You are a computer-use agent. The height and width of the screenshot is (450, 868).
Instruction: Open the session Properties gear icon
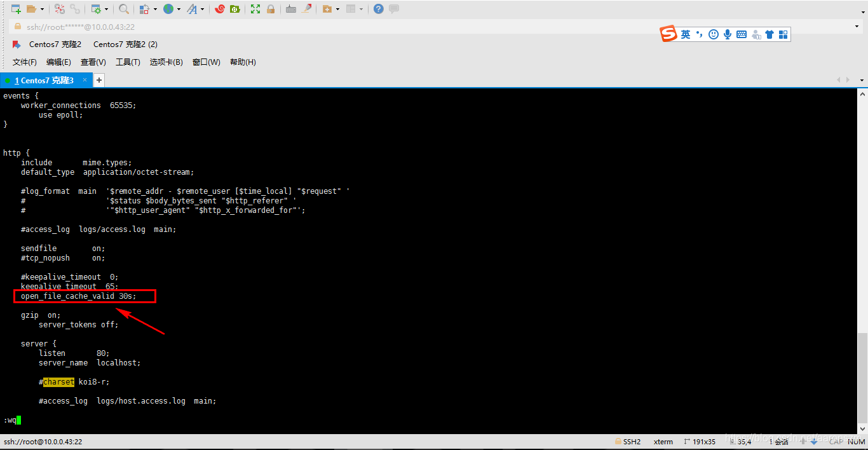[96, 9]
